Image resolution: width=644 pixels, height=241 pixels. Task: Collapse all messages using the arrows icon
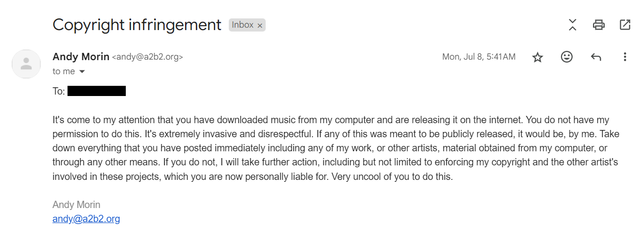(x=573, y=25)
